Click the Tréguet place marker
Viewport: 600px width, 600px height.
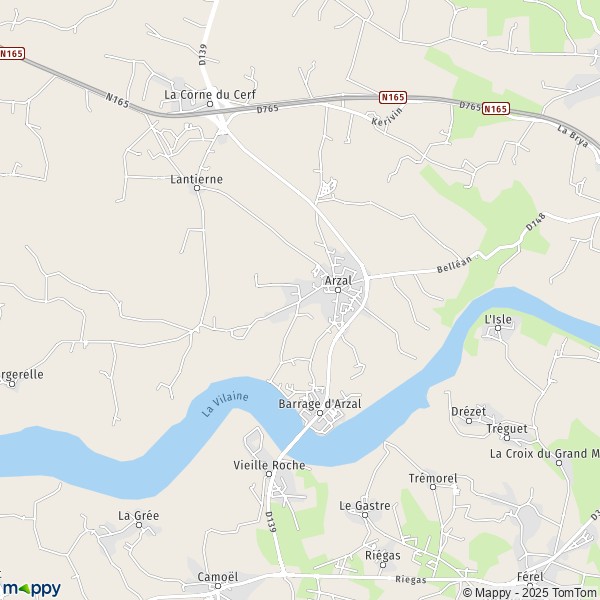point(507,438)
